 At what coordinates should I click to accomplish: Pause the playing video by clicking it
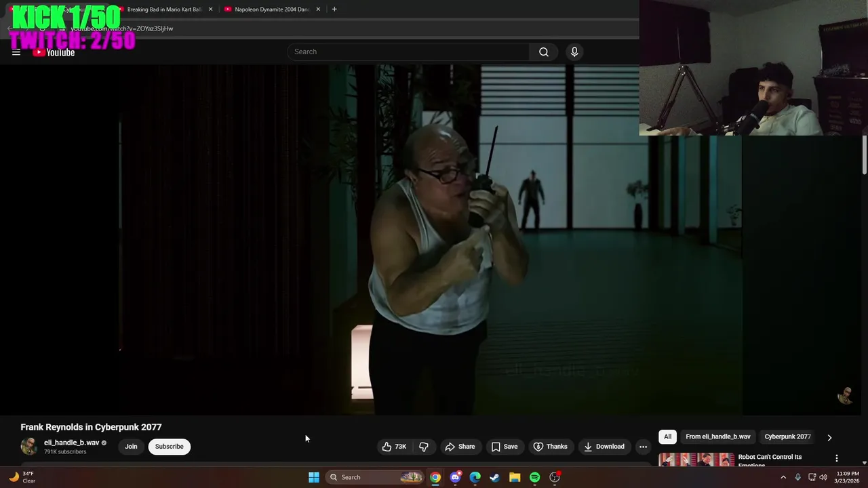click(431, 241)
